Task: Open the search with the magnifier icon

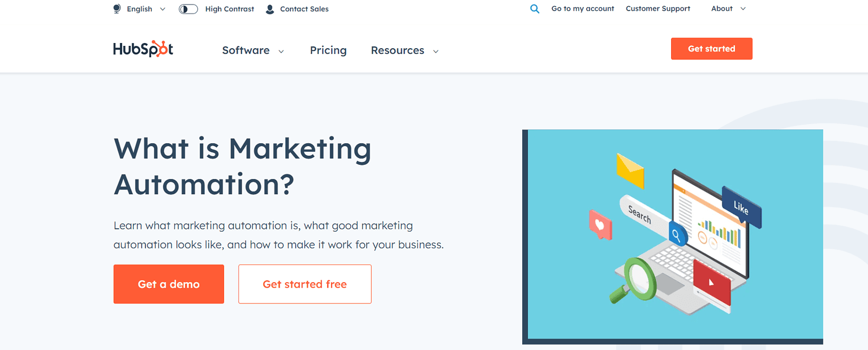Action: tap(534, 8)
